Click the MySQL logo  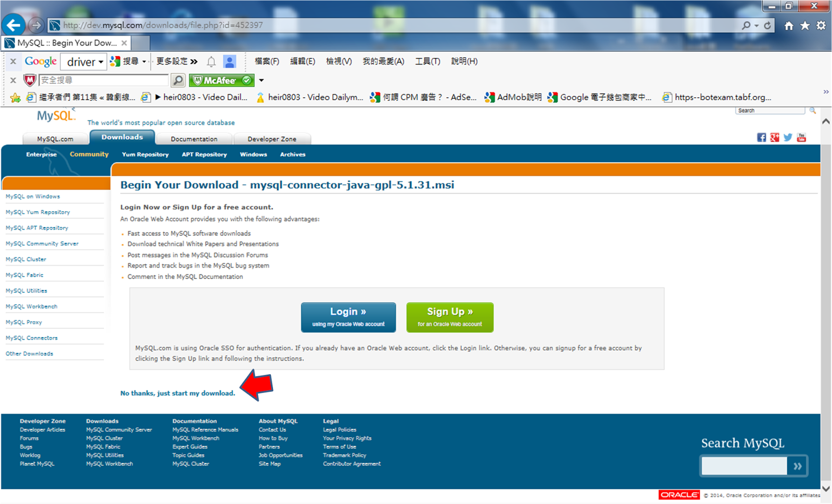coord(56,115)
